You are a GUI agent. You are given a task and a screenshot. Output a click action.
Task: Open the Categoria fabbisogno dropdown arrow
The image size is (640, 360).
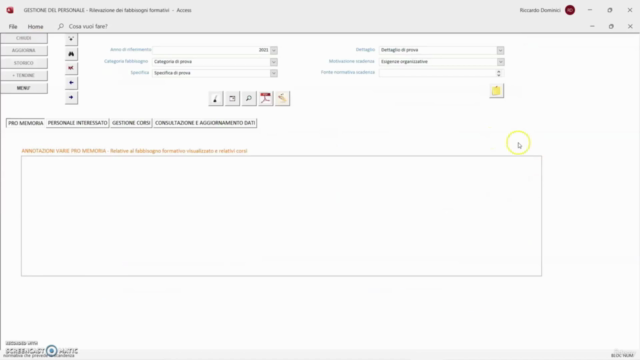pyautogui.click(x=273, y=62)
